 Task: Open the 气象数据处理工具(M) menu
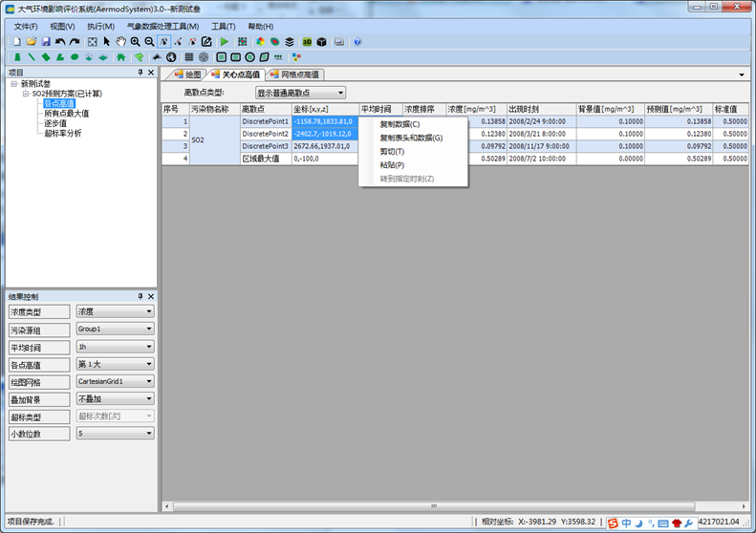click(163, 26)
